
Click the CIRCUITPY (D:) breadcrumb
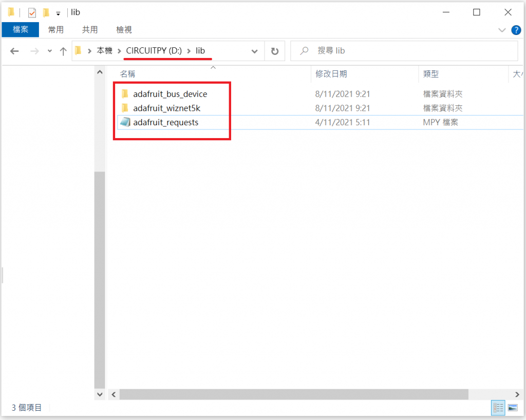(x=154, y=51)
